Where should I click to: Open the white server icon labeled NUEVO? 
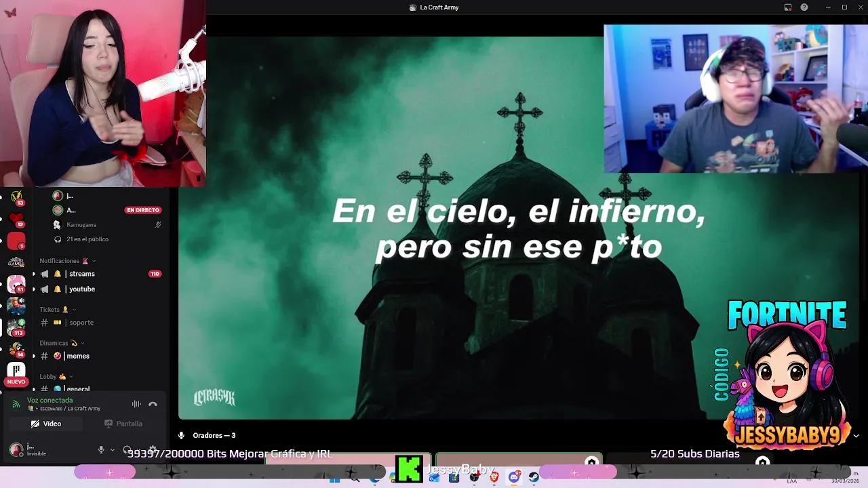pos(16,371)
